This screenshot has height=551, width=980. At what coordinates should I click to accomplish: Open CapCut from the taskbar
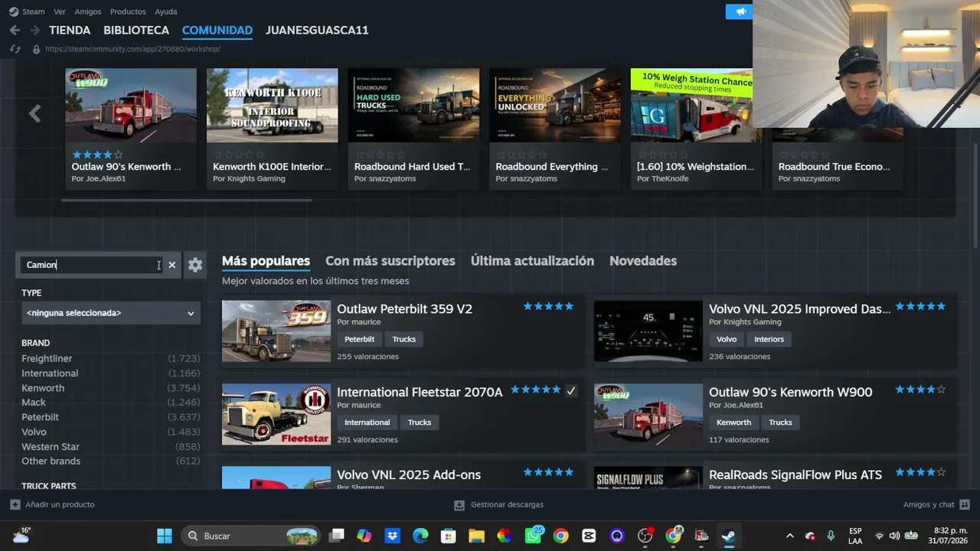[x=589, y=536]
